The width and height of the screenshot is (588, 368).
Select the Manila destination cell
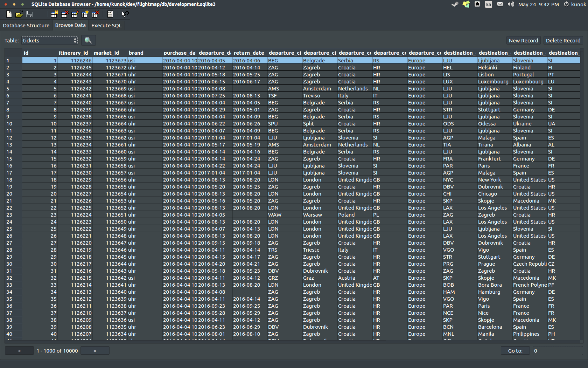[495, 334]
